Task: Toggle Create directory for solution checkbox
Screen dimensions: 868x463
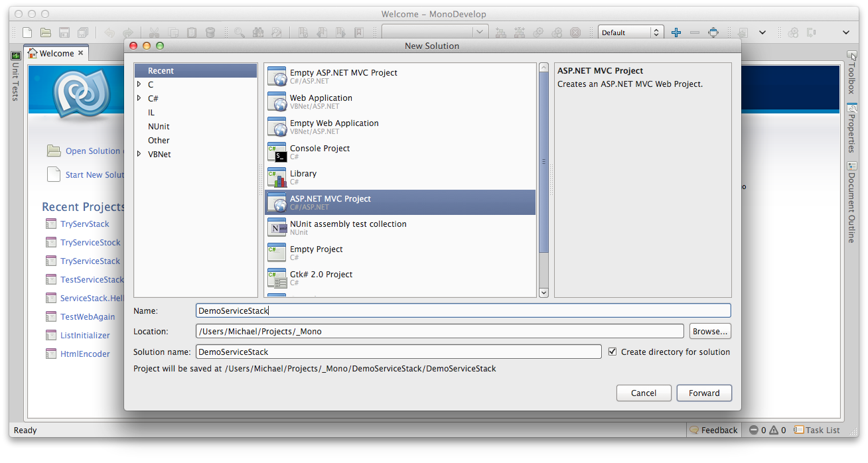Action: click(x=613, y=352)
